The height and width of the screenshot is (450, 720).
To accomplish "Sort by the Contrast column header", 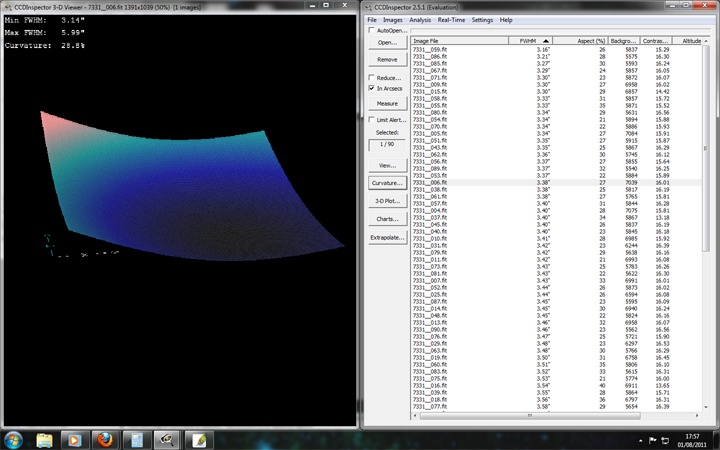I will pyautogui.click(x=656, y=41).
